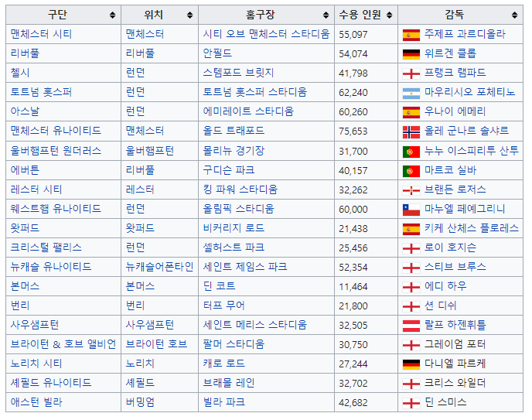Open the 리버풀 club link
Image resolution: width=532 pixels, height=420 pixels.
(x=25, y=53)
